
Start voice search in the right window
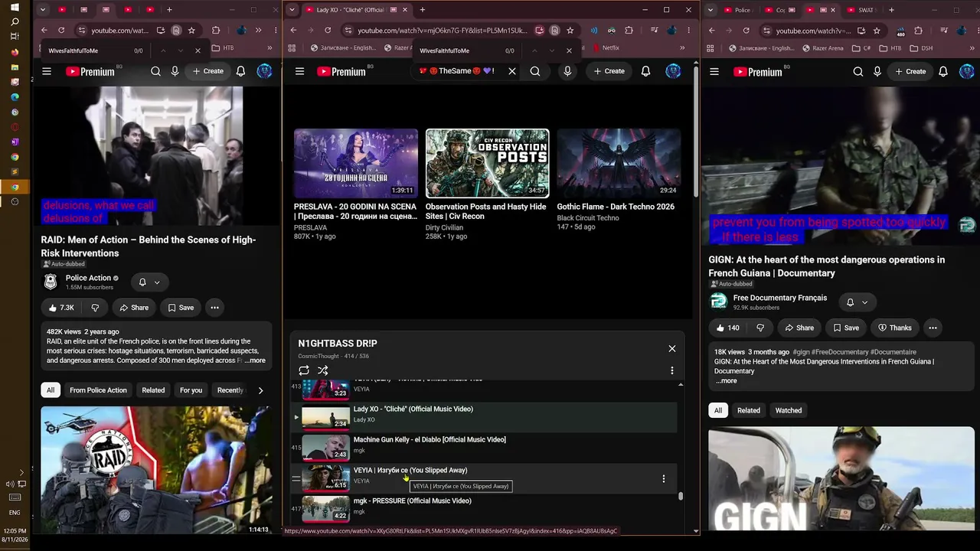[x=877, y=72]
